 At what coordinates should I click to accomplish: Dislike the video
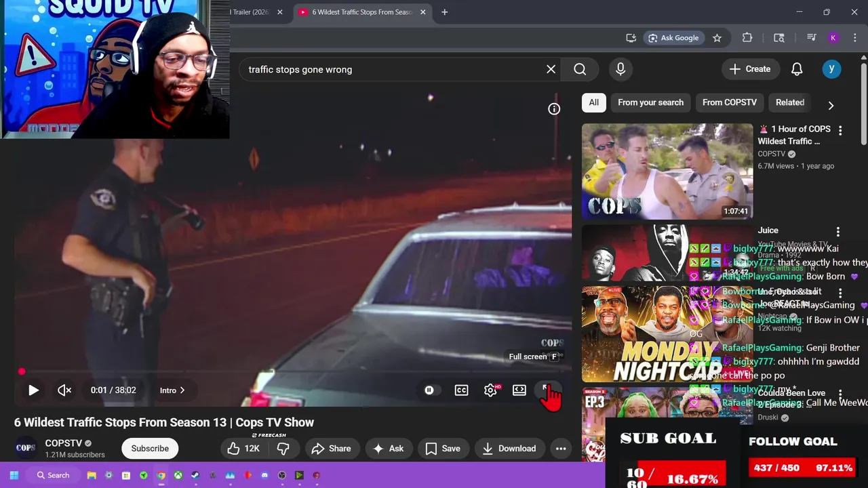point(283,449)
